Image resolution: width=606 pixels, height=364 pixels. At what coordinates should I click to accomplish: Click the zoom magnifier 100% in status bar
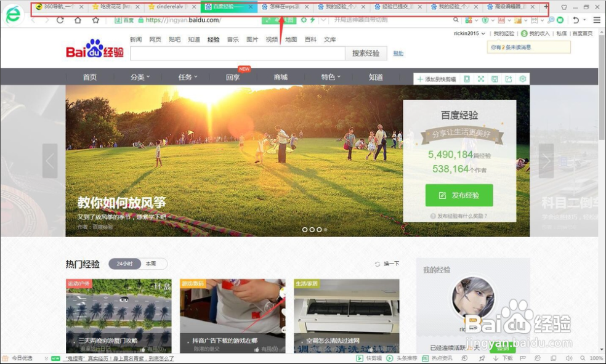(x=583, y=358)
